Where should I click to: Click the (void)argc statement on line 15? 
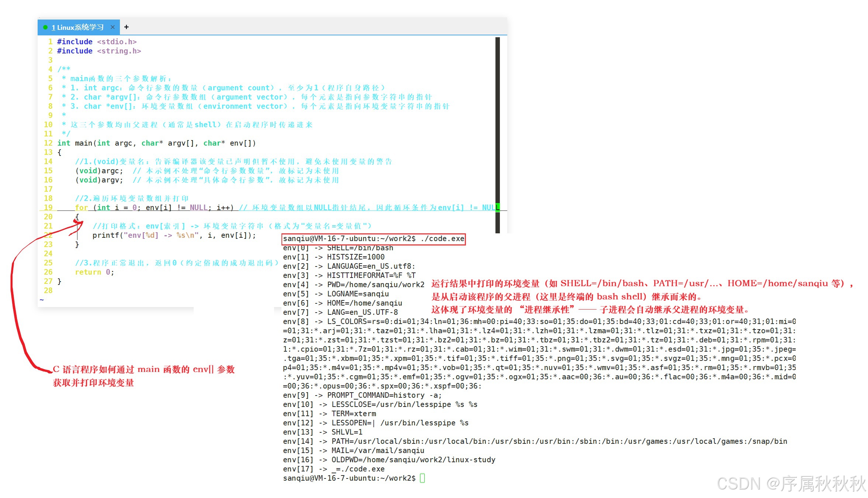pyautogui.click(x=99, y=171)
